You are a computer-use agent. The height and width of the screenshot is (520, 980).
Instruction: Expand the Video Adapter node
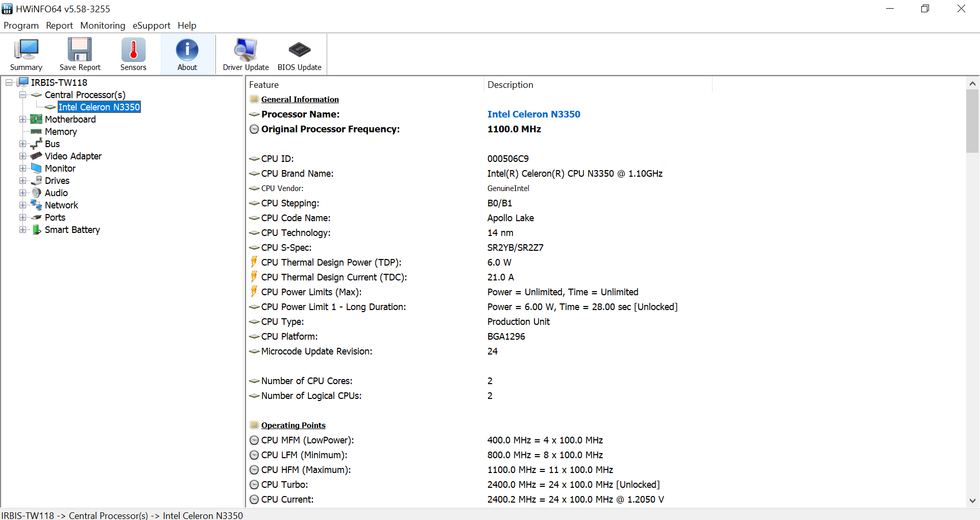[x=22, y=156]
